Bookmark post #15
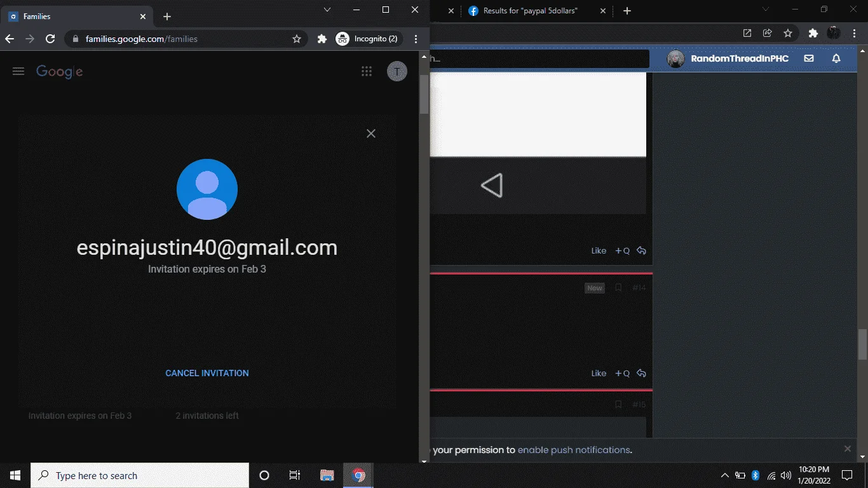868x488 pixels. (618, 404)
